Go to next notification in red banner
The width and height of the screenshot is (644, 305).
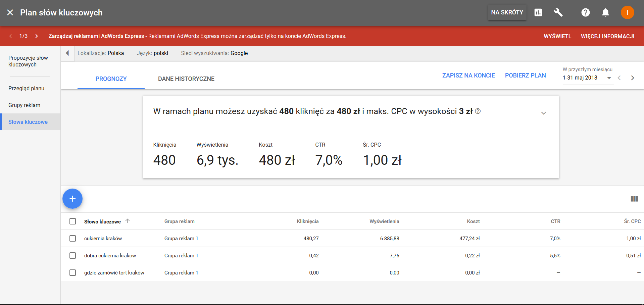[37, 36]
